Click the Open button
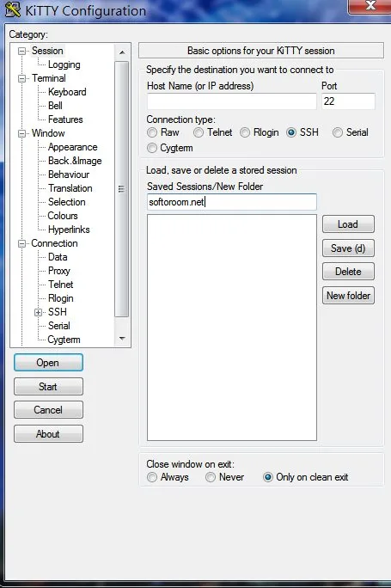The width and height of the screenshot is (391, 588). (48, 363)
